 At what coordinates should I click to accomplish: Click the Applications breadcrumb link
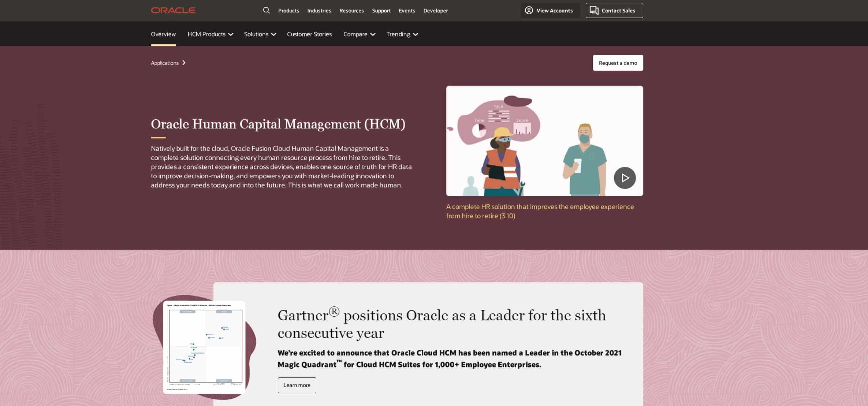(165, 63)
